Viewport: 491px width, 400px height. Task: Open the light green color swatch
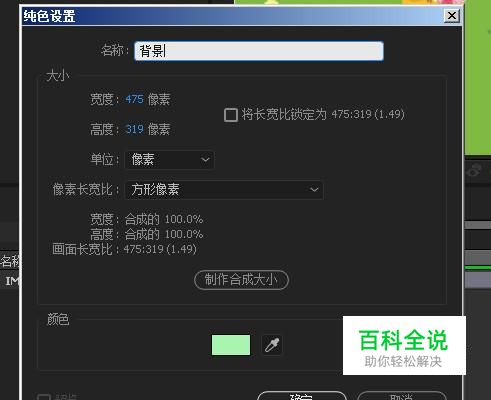(231, 345)
